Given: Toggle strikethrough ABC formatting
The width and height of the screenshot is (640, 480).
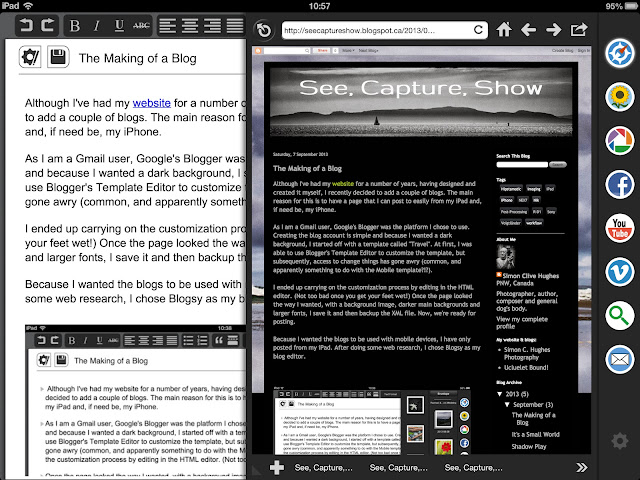Looking at the screenshot, I should [141, 26].
